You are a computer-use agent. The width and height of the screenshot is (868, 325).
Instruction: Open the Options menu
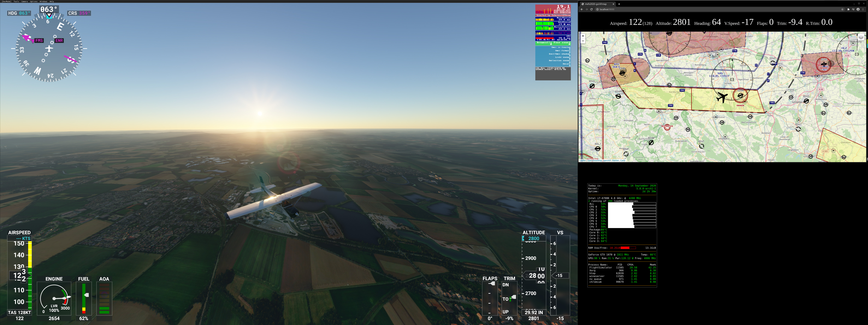[x=34, y=1]
